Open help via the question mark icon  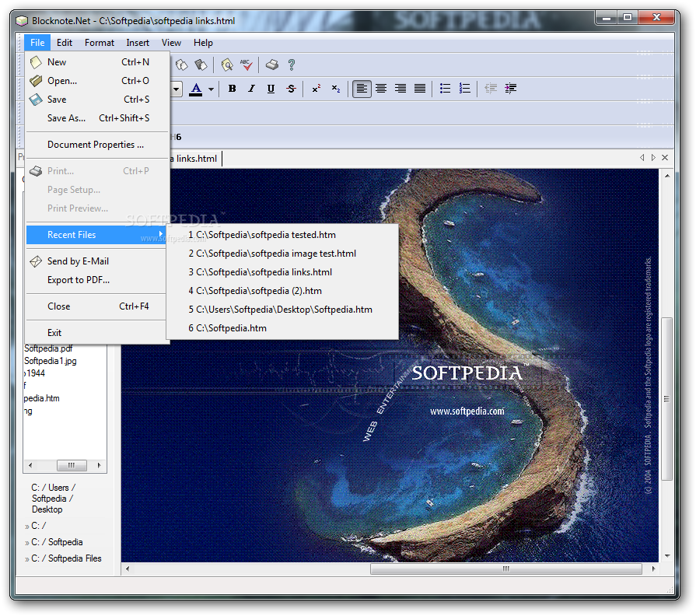[x=292, y=65]
